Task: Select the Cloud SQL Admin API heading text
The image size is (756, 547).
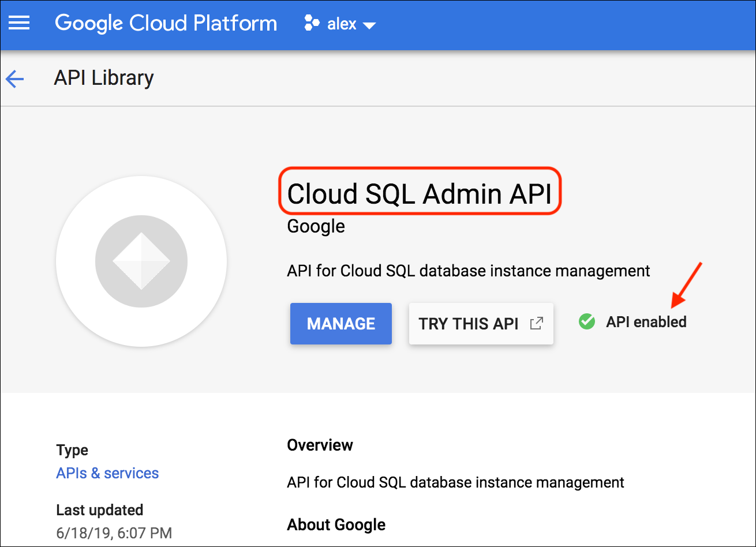Action: tap(420, 194)
